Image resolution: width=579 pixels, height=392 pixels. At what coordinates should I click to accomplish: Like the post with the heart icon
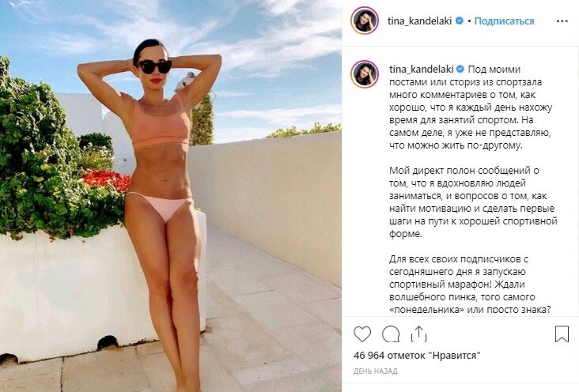362,334
